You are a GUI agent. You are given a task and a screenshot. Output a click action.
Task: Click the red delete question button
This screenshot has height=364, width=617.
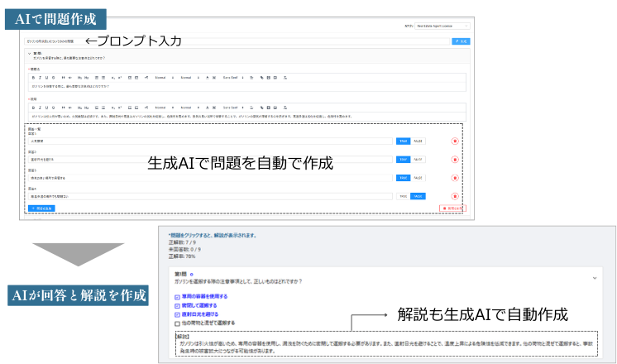pos(452,208)
